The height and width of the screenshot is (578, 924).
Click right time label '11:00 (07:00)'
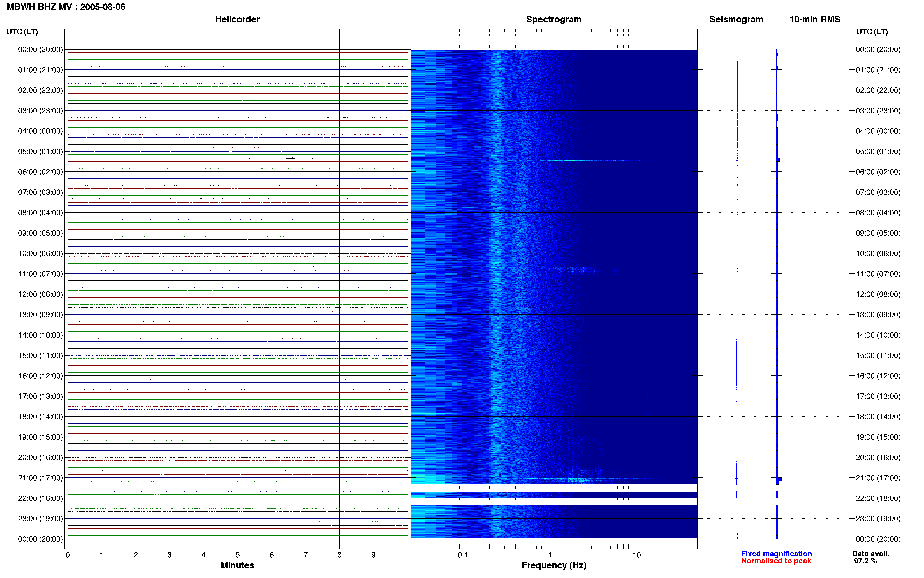coord(878,274)
